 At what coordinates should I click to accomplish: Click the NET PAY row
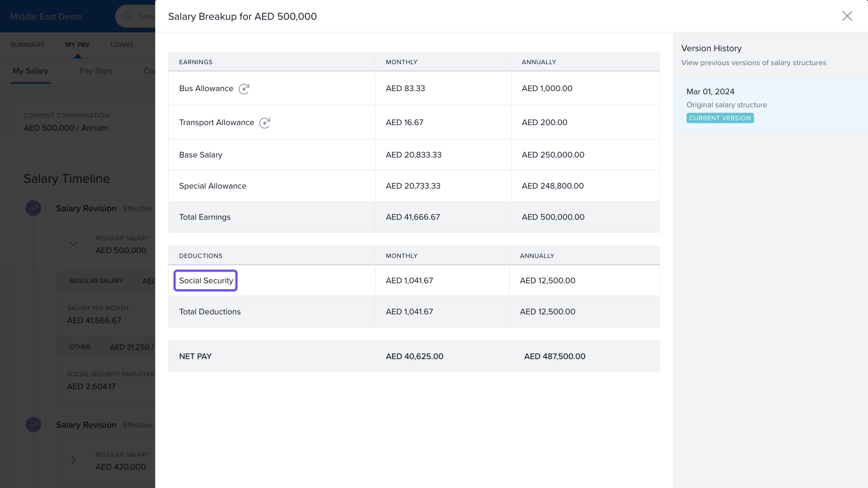click(195, 356)
